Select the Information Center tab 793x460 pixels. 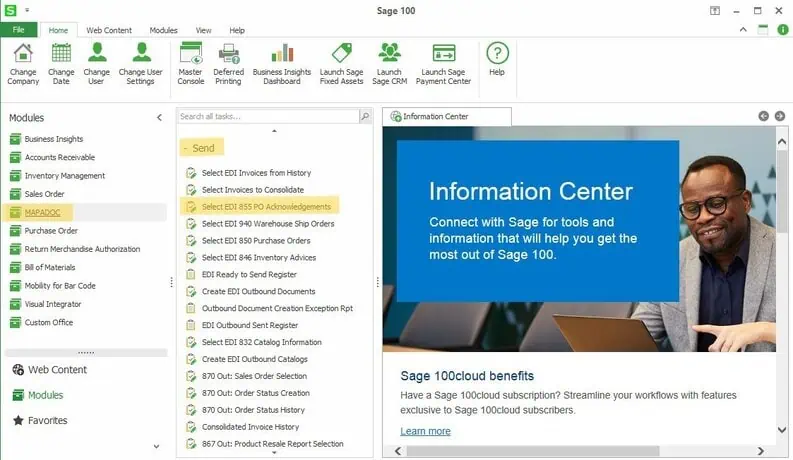(x=447, y=116)
